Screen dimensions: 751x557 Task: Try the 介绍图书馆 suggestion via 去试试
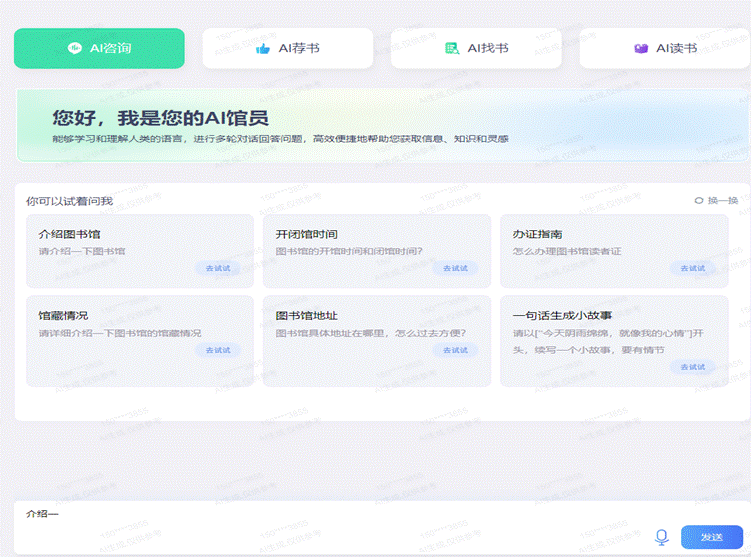(218, 268)
